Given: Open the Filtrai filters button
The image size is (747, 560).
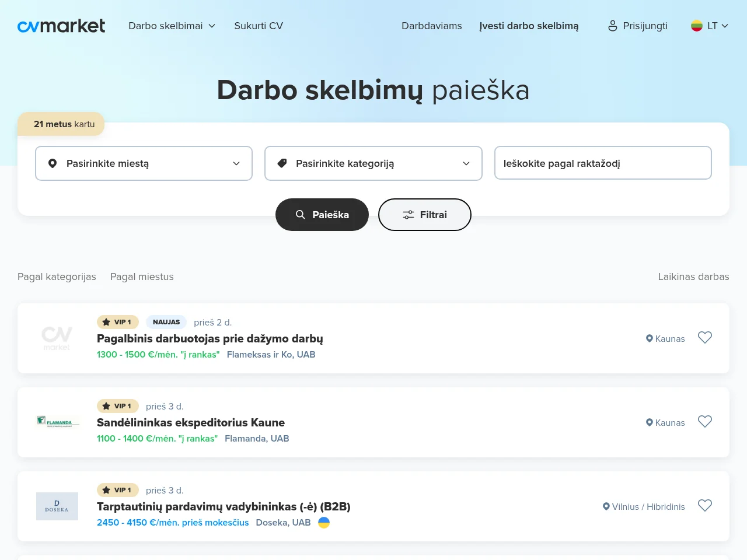Looking at the screenshot, I should point(425,215).
